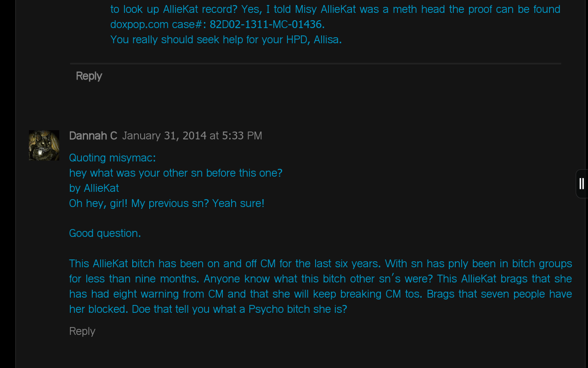Click Reply under the doxpop.com comment
588x368 pixels.
[x=89, y=76]
